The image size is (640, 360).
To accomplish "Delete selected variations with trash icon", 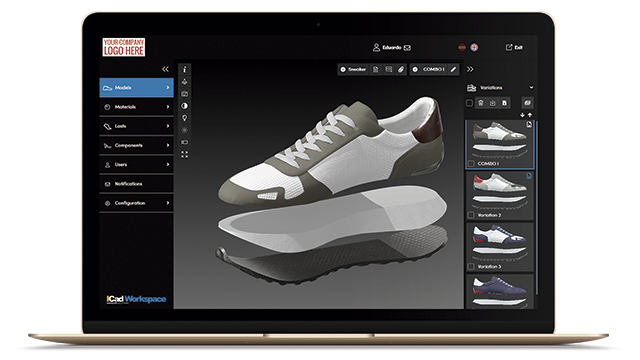I will click(x=481, y=103).
